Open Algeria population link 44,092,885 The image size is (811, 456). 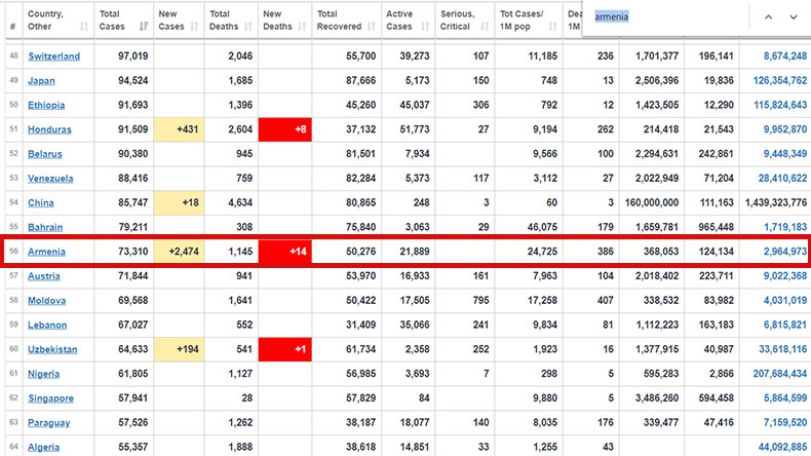click(x=783, y=447)
